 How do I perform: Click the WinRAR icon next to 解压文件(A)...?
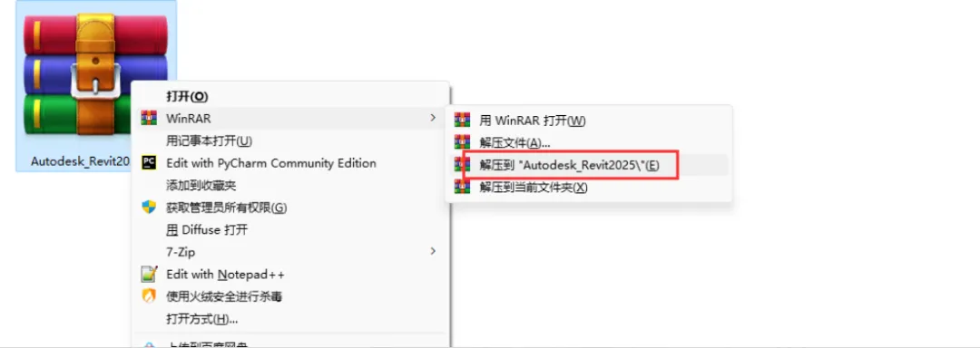[x=462, y=143]
